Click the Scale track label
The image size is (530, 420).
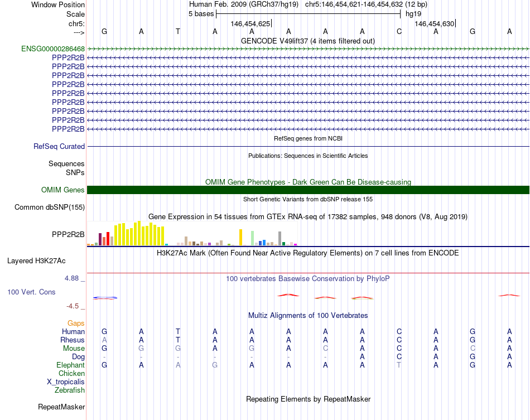coord(76,14)
